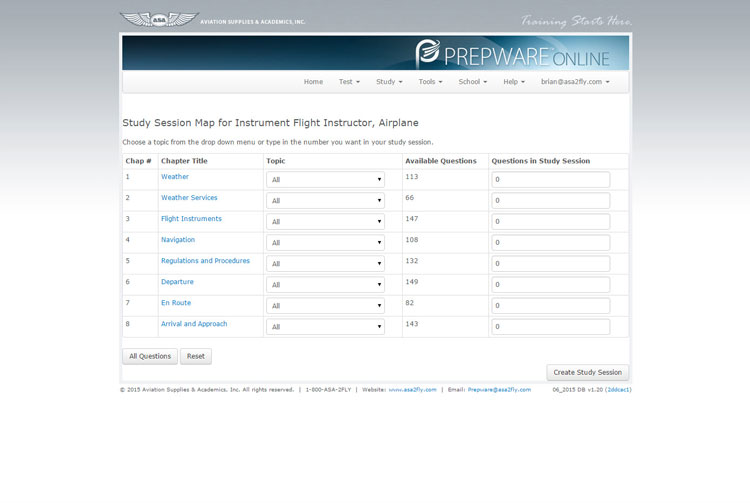Image resolution: width=750 pixels, height=503 pixels.
Task: Expand the Study navigation menu
Action: pos(389,82)
